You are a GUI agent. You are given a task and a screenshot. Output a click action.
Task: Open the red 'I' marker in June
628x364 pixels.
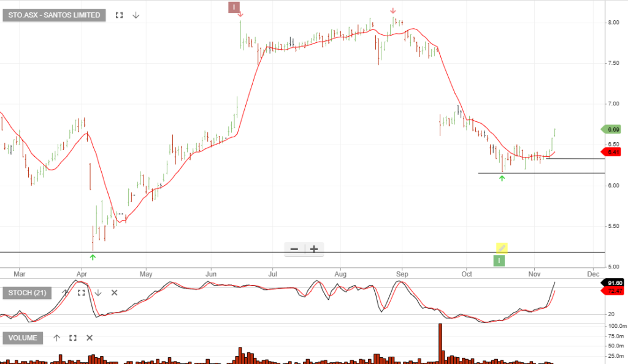pos(234,7)
